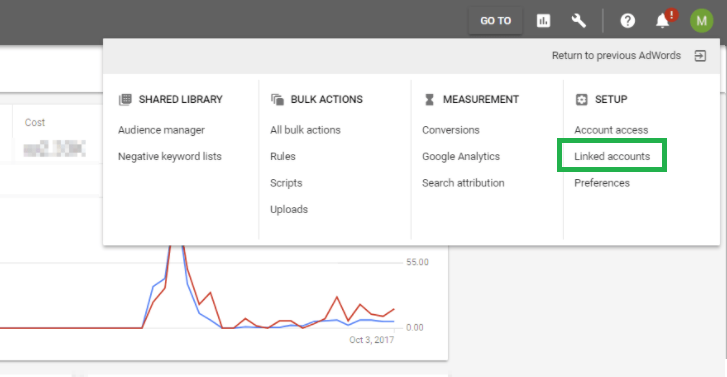
Task: Click the Bulk Actions heading icon
Action: (x=277, y=99)
